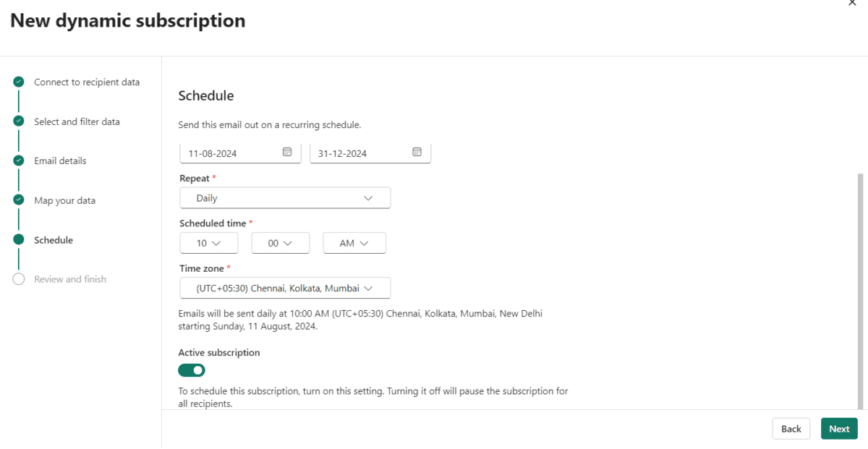Close the New dynamic subscription dialog

coord(853,4)
